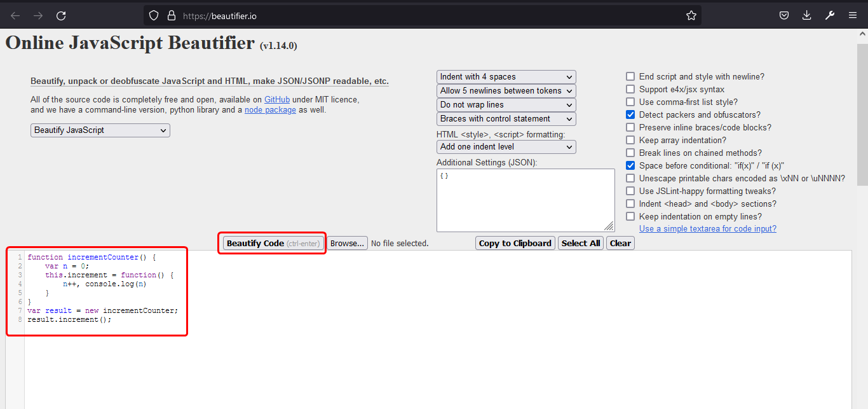Click 'n++, console.log(n)' code line
868x409 pixels.
tap(105, 284)
